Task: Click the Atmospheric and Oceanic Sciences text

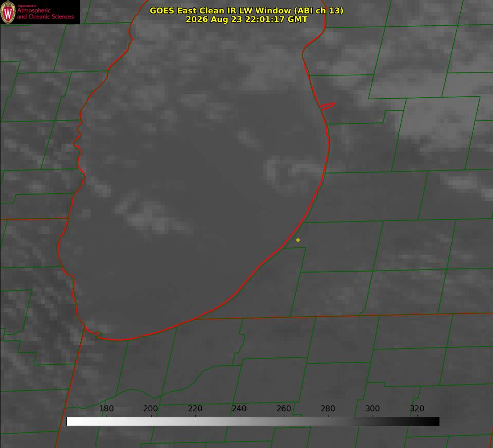Action: pos(45,13)
